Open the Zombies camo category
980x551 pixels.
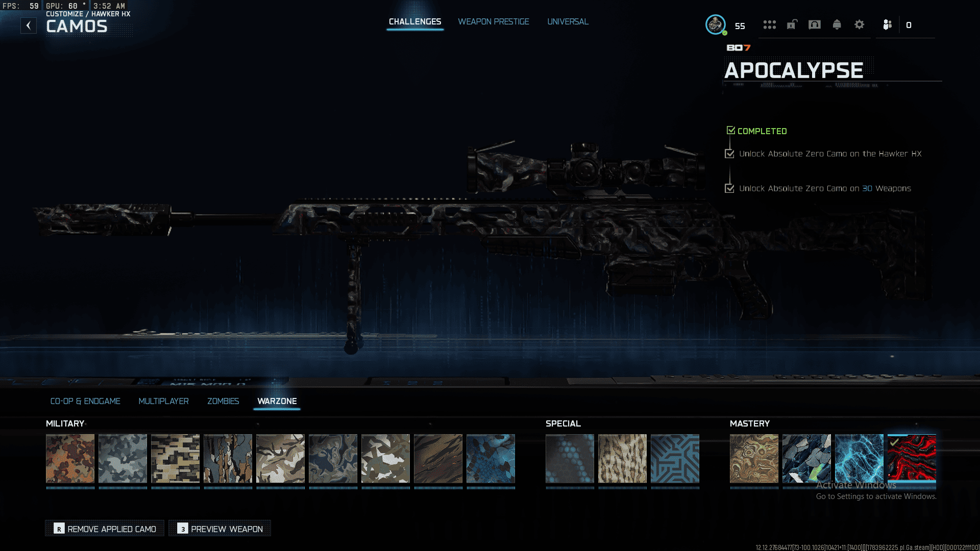tap(223, 402)
